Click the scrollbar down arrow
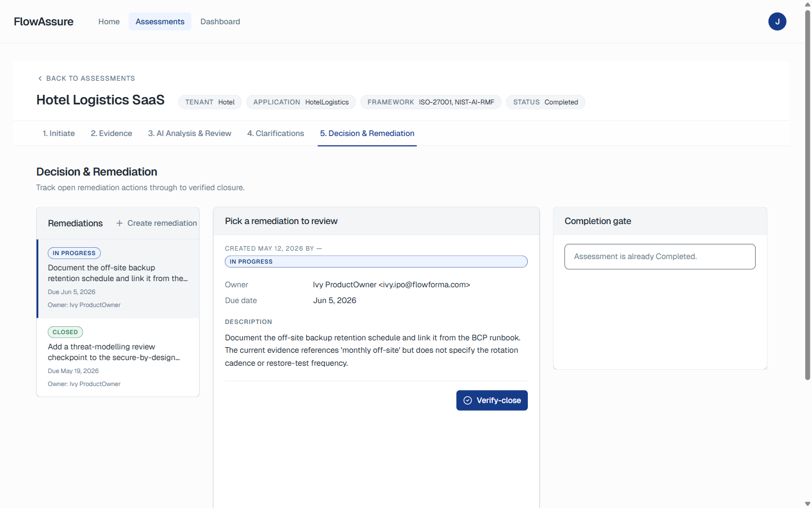Image resolution: width=812 pixels, height=508 pixels. coord(807,503)
